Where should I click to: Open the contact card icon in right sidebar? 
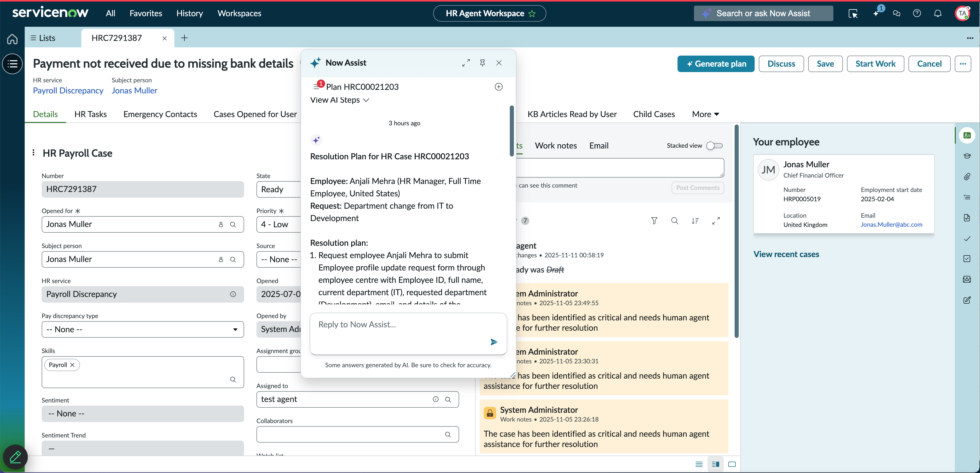(x=967, y=135)
